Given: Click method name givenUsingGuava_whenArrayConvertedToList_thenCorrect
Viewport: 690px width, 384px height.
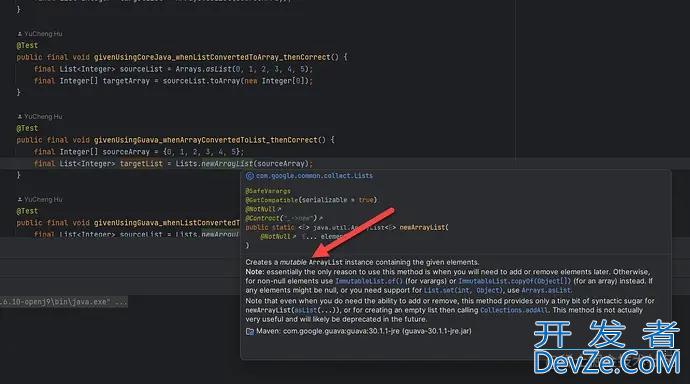Looking at the screenshot, I should click(206, 140).
